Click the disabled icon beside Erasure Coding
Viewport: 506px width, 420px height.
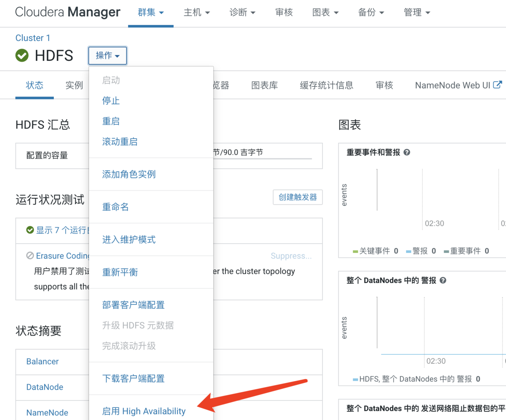[30, 256]
